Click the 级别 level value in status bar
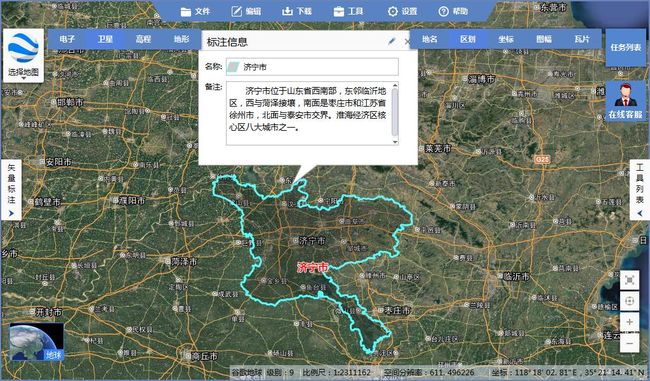Viewport: 650px width, 381px height. 280,372
